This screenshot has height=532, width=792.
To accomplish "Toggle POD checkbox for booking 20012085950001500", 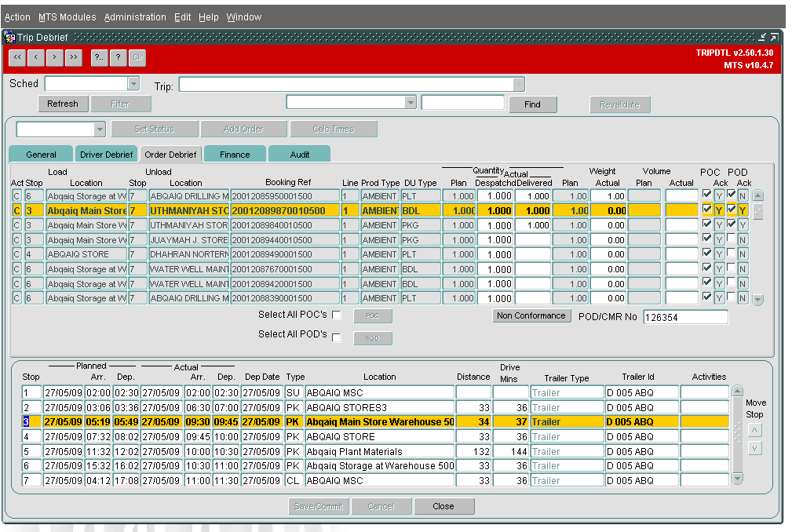I will (x=732, y=195).
